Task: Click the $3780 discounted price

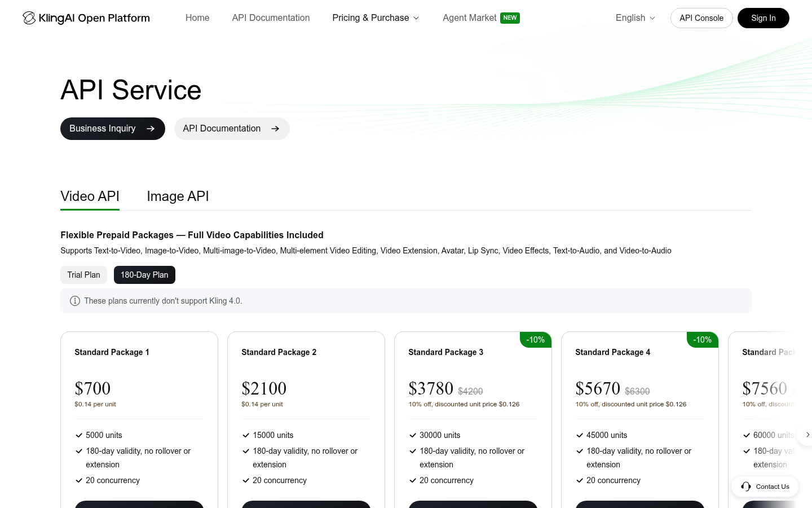Action: pyautogui.click(x=431, y=388)
